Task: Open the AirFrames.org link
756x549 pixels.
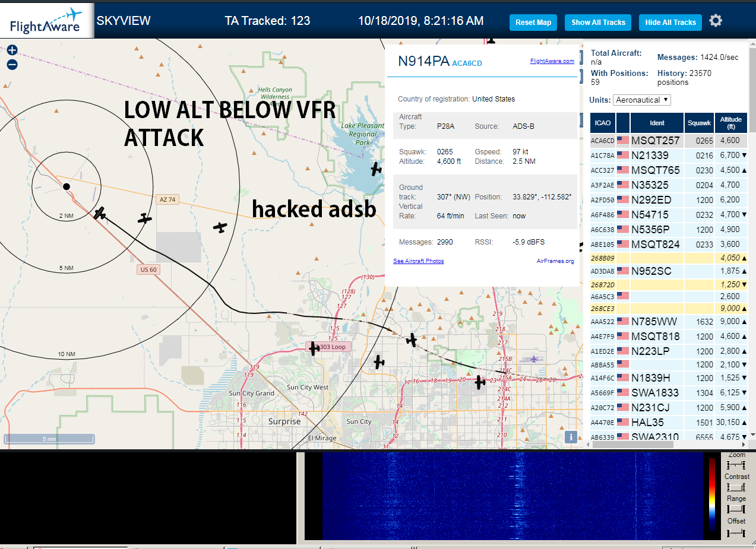Action: [555, 261]
